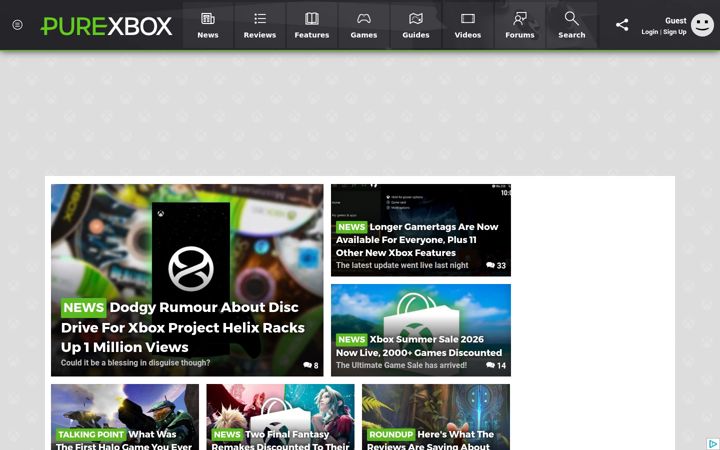Viewport: 720px width, 450px height.
Task: Open the Guides menu label
Action: click(x=416, y=35)
